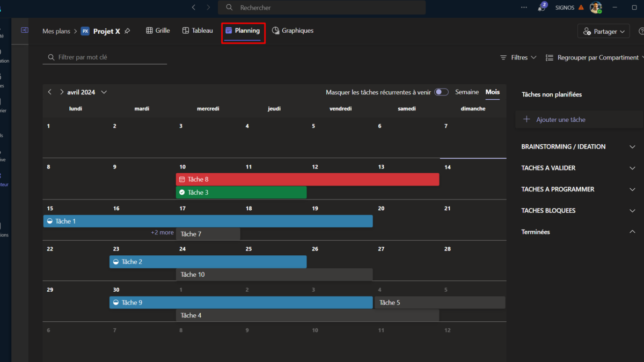Click the Partager button

pyautogui.click(x=604, y=32)
